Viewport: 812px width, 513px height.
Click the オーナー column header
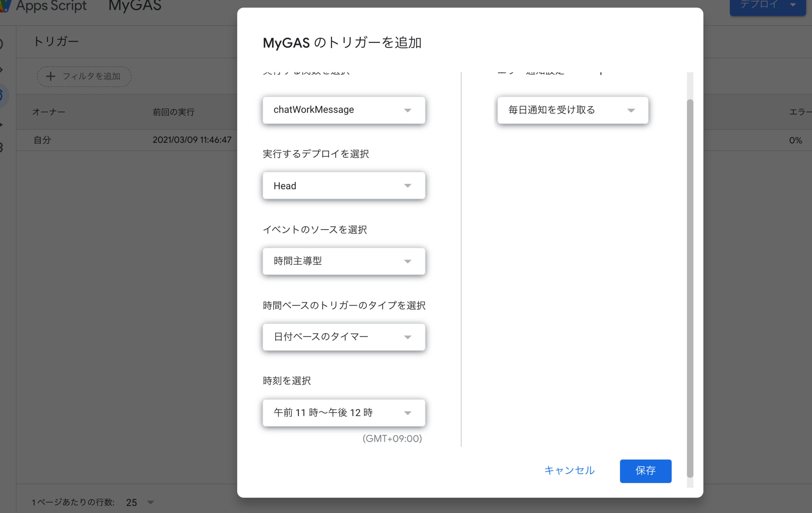tap(49, 112)
